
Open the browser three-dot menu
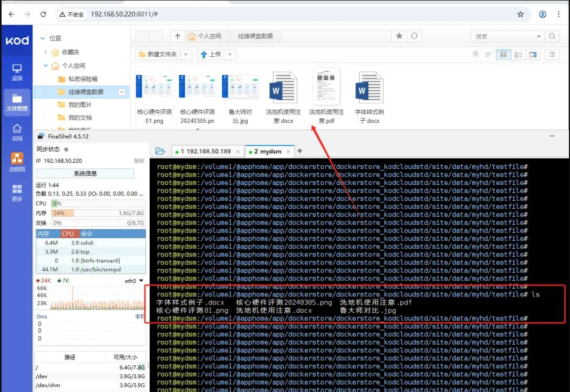[559, 14]
